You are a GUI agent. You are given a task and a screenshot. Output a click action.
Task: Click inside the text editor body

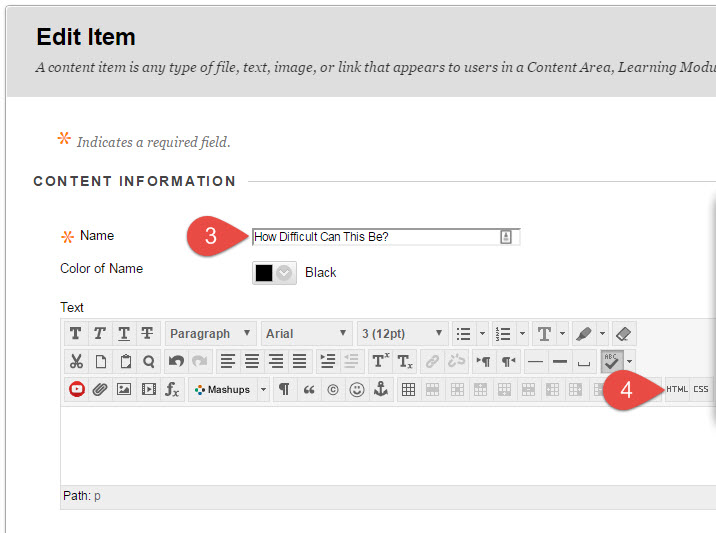(388, 445)
